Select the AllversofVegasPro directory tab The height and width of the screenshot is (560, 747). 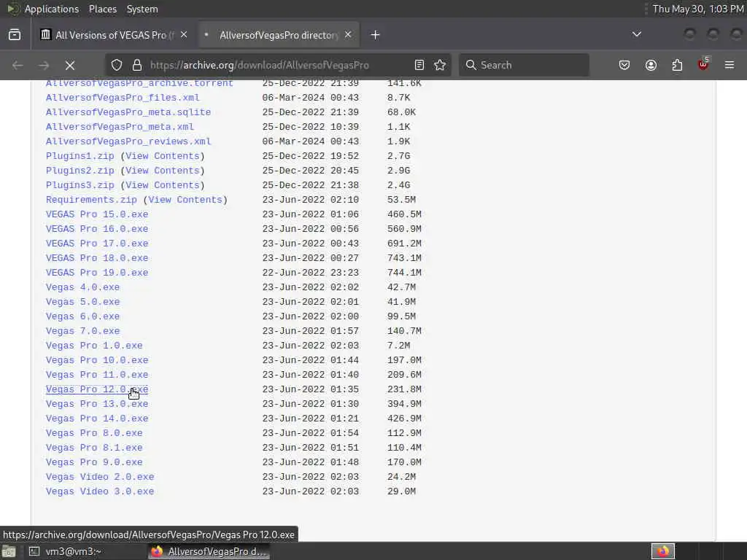pyautogui.click(x=279, y=35)
